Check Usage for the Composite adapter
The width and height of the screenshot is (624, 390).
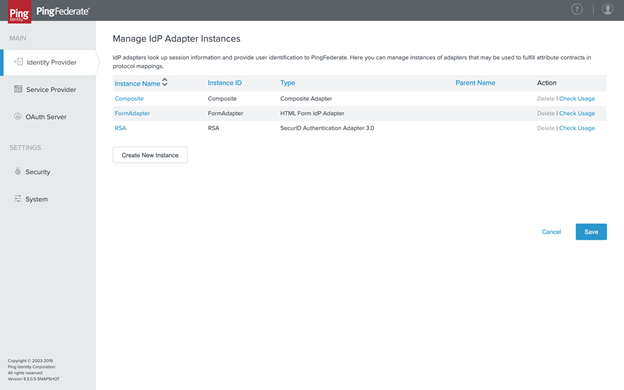pyautogui.click(x=577, y=99)
